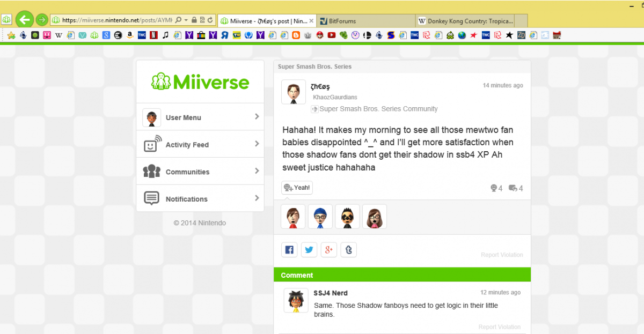Open the YouTube bookmark icon
The image size is (644, 334).
(x=331, y=35)
